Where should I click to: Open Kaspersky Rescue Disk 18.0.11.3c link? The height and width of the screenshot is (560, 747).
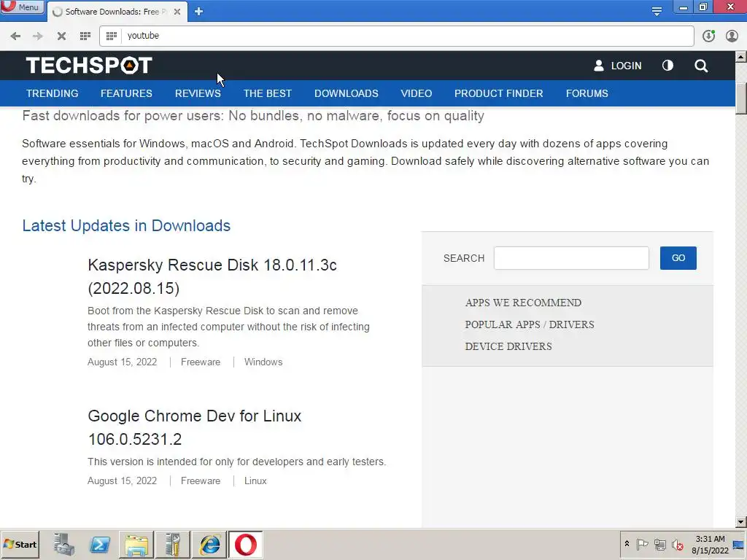[x=212, y=276]
